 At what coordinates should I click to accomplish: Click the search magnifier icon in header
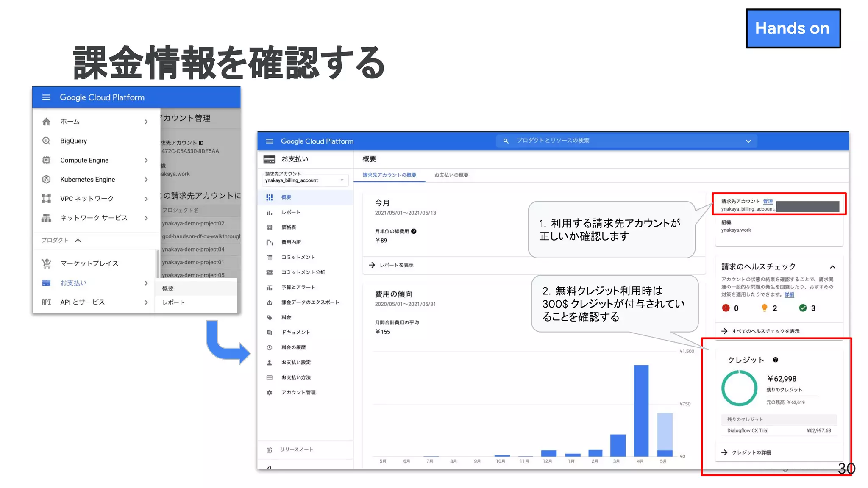(506, 141)
